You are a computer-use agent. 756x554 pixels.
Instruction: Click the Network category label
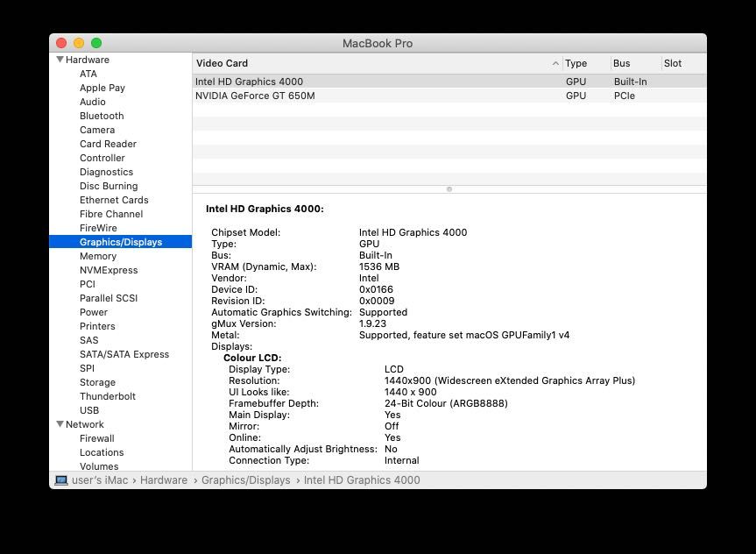tap(85, 424)
